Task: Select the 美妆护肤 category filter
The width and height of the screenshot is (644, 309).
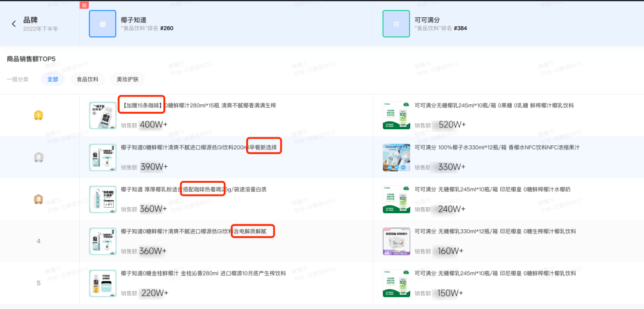Action: pos(128,80)
